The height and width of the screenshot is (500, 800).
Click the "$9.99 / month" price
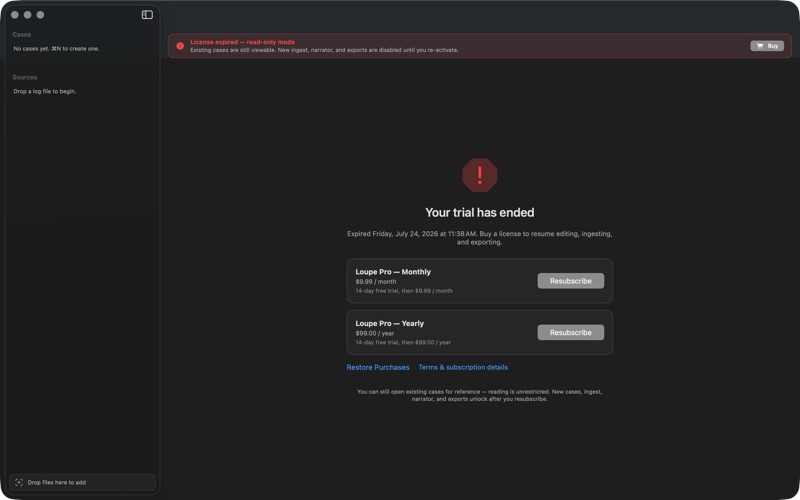[376, 282]
